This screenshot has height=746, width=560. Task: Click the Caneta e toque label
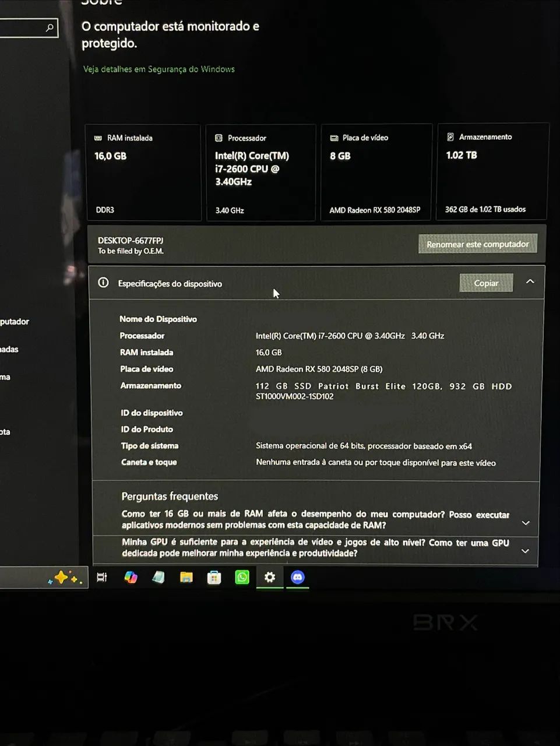click(149, 462)
